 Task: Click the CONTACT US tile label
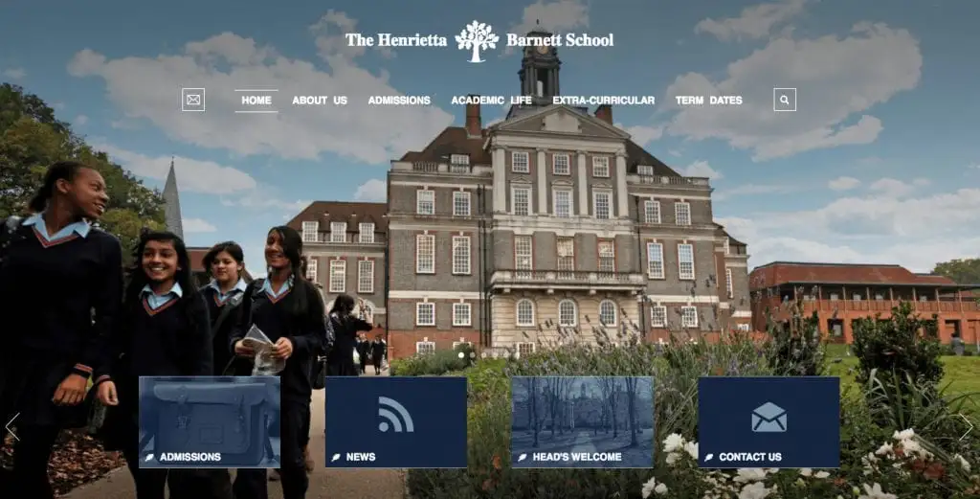(750, 457)
